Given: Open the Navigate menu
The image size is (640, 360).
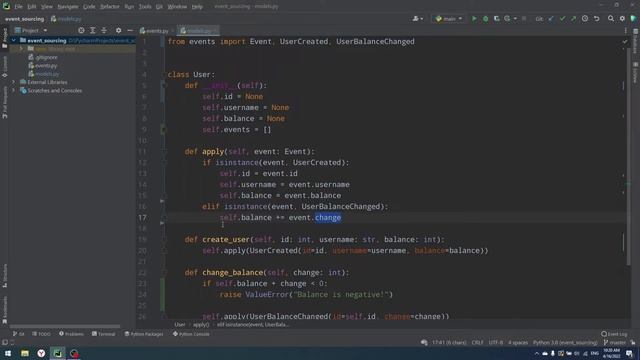Looking at the screenshot, I should point(68,7).
